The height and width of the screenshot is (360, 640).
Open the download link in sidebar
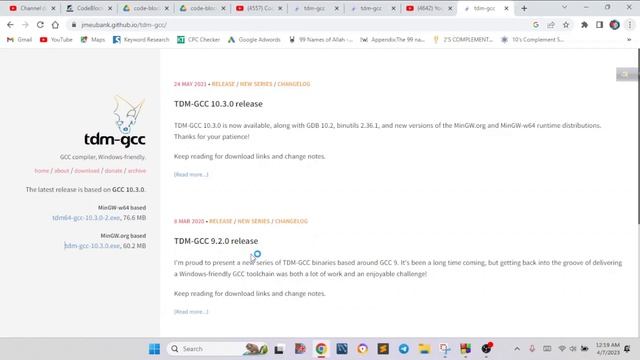click(x=87, y=171)
